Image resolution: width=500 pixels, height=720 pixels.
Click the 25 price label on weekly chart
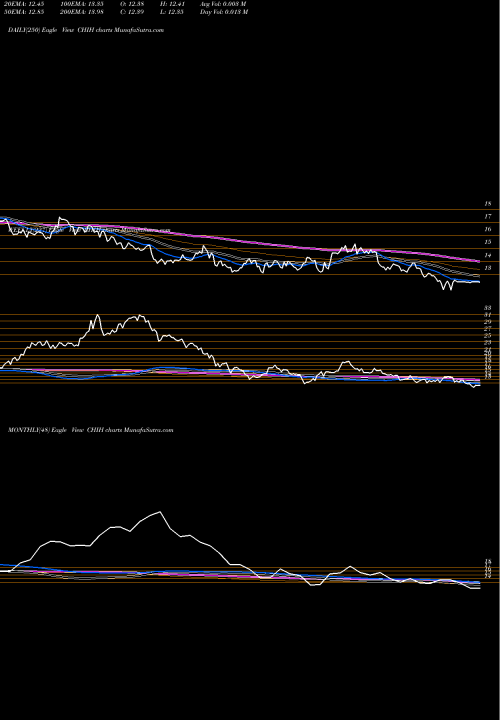[488, 336]
